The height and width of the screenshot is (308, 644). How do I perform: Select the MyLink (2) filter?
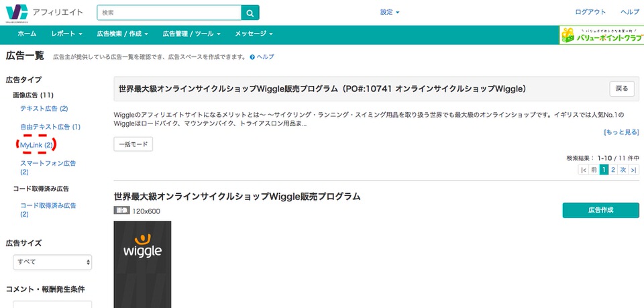click(36, 145)
